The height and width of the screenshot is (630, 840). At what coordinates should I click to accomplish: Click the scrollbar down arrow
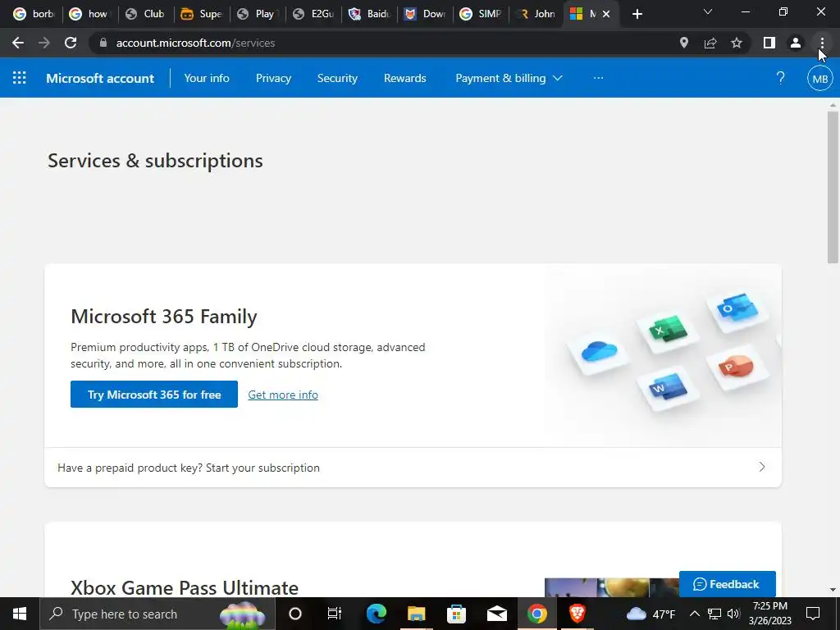[x=833, y=590]
